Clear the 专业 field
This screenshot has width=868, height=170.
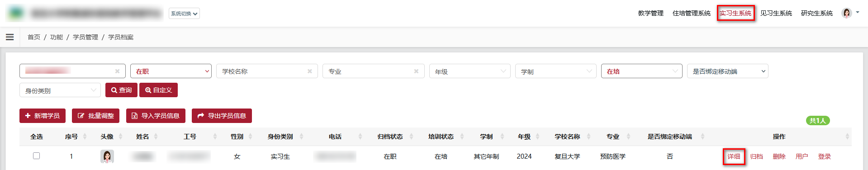[416, 71]
